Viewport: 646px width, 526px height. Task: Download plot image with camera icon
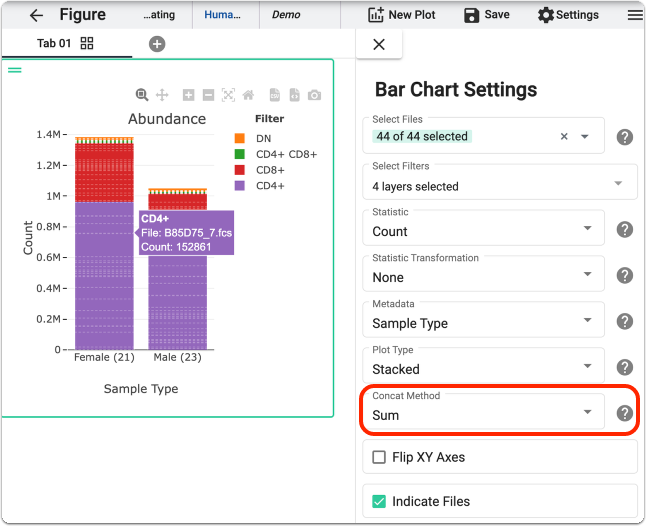point(314,96)
